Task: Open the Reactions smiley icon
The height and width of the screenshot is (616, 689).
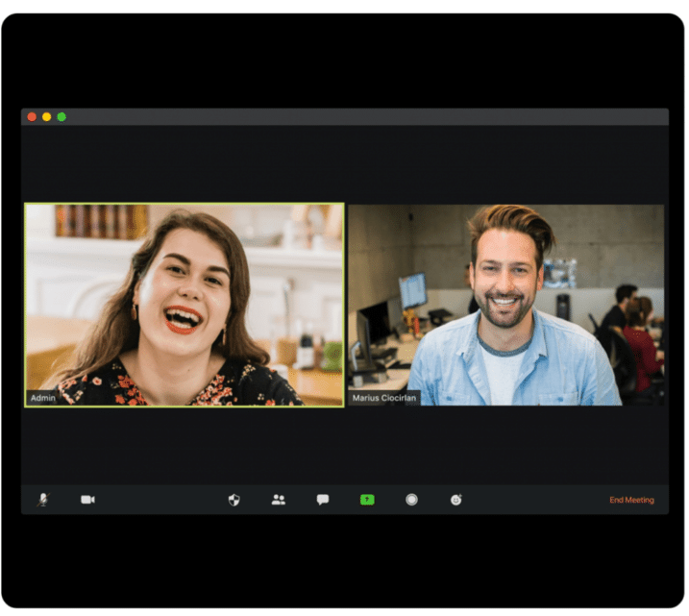Action: pos(456,500)
